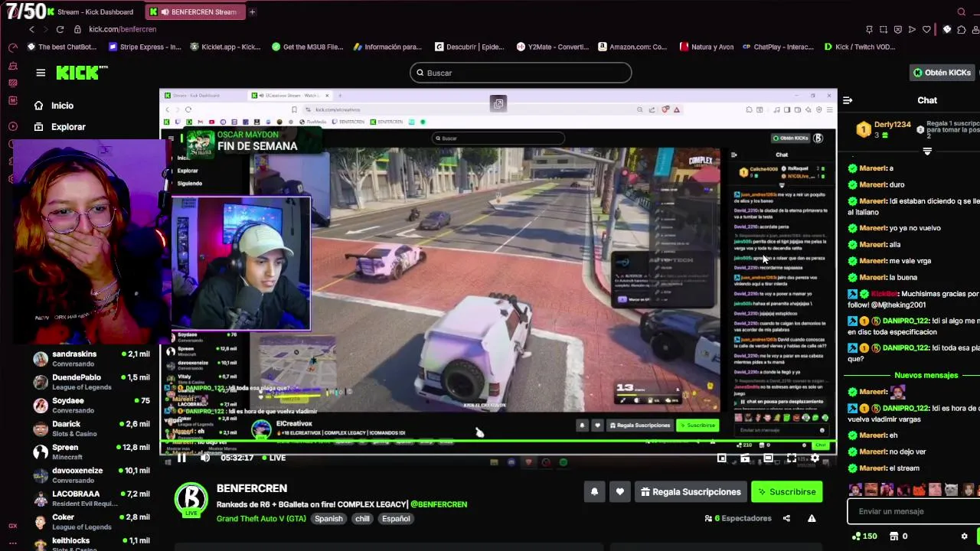This screenshot has height=551, width=980.
Task: Click the Spanish tag
Action: point(328,518)
